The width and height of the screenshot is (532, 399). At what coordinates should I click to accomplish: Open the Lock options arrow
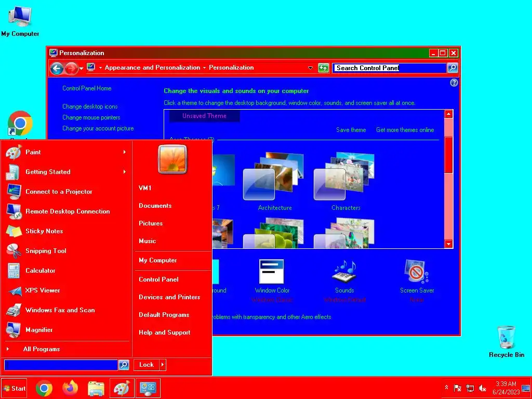pos(163,365)
